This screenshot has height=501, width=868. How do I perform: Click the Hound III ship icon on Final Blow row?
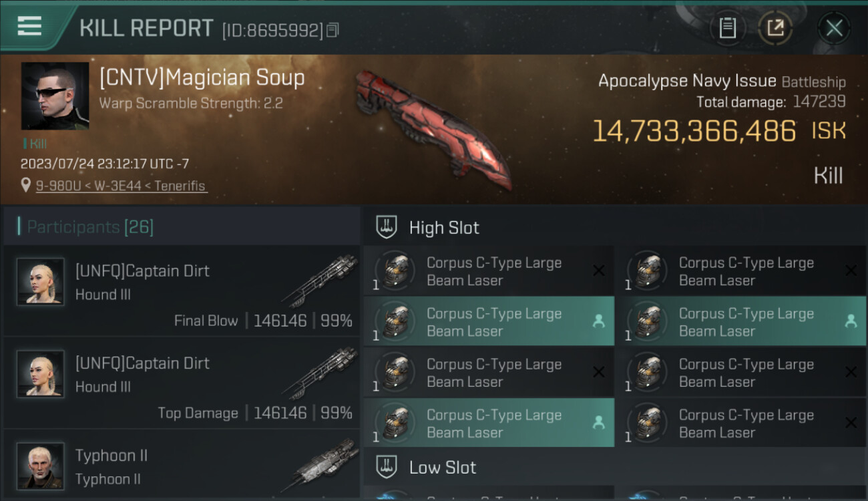pyautogui.click(x=318, y=282)
